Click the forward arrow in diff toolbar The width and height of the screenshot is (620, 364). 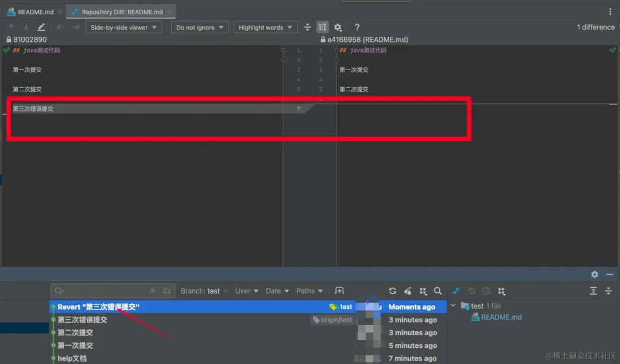pyautogui.click(x=76, y=28)
